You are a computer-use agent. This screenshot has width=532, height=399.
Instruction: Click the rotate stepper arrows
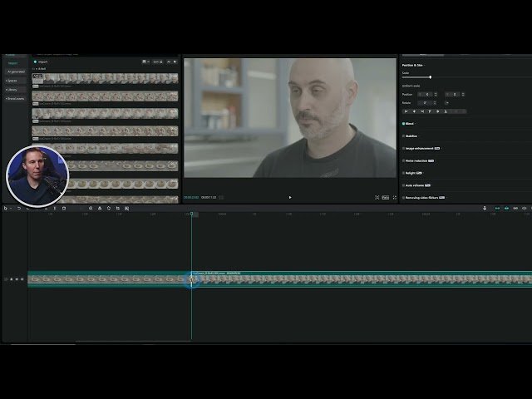coord(435,103)
